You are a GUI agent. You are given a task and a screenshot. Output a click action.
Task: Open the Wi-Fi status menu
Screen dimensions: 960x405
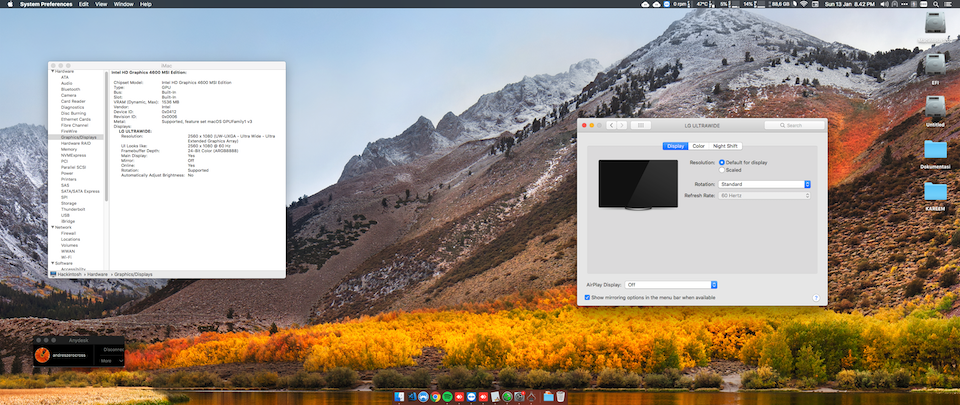tap(804, 4)
